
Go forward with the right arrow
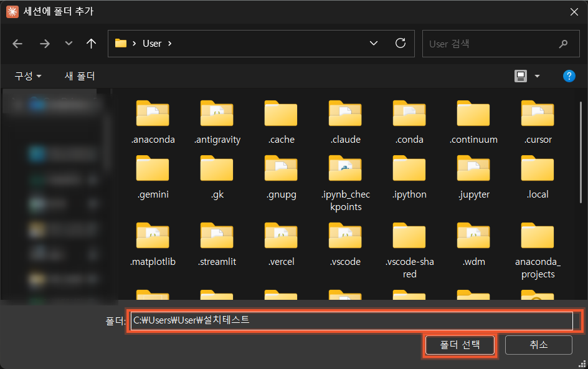pyautogui.click(x=45, y=44)
